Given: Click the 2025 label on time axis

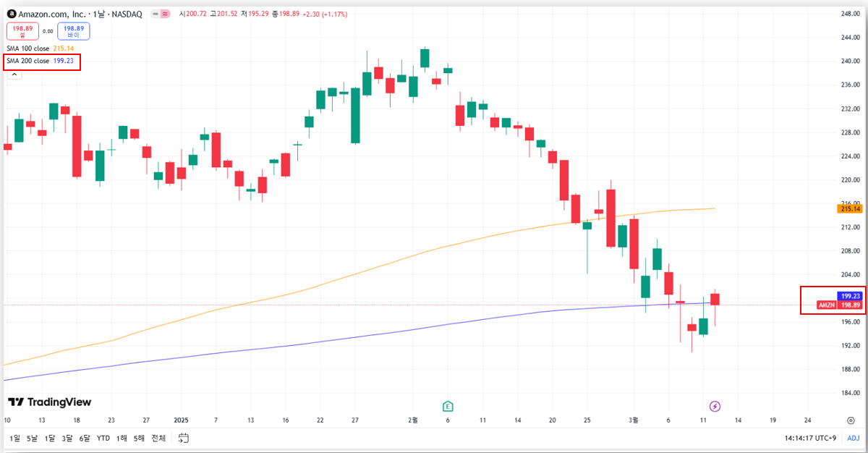Looking at the screenshot, I should [181, 420].
